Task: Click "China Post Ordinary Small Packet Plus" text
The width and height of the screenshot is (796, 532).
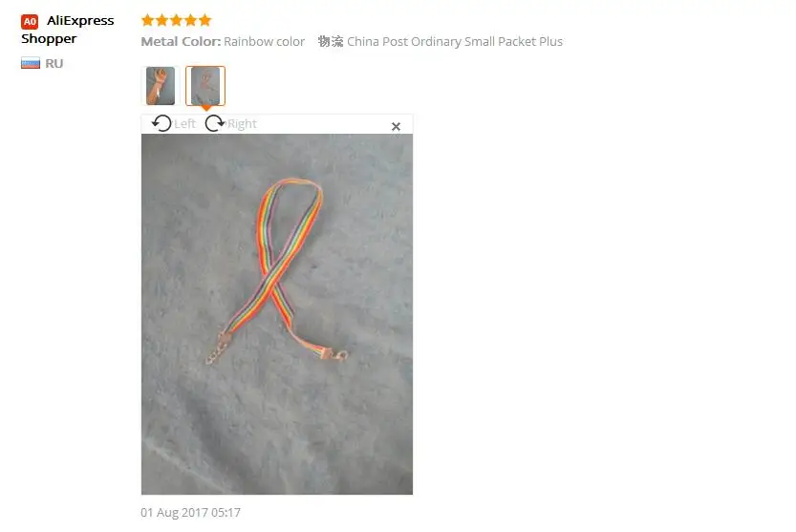Action: [455, 42]
